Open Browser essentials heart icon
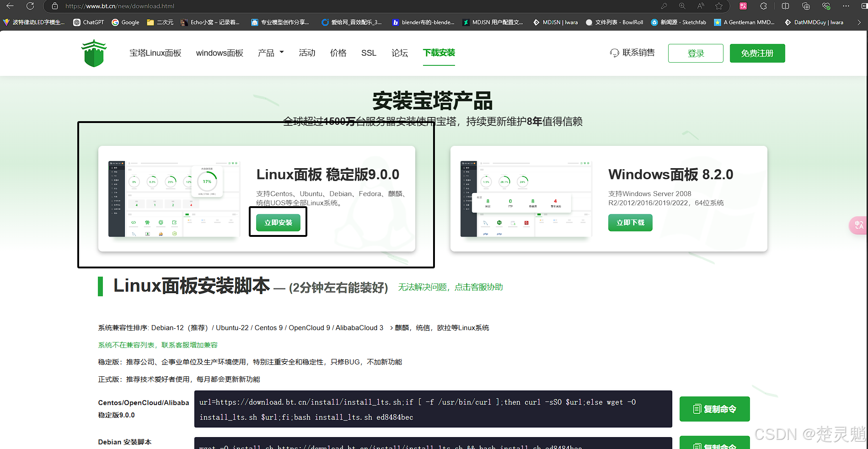868x449 pixels. [x=826, y=6]
